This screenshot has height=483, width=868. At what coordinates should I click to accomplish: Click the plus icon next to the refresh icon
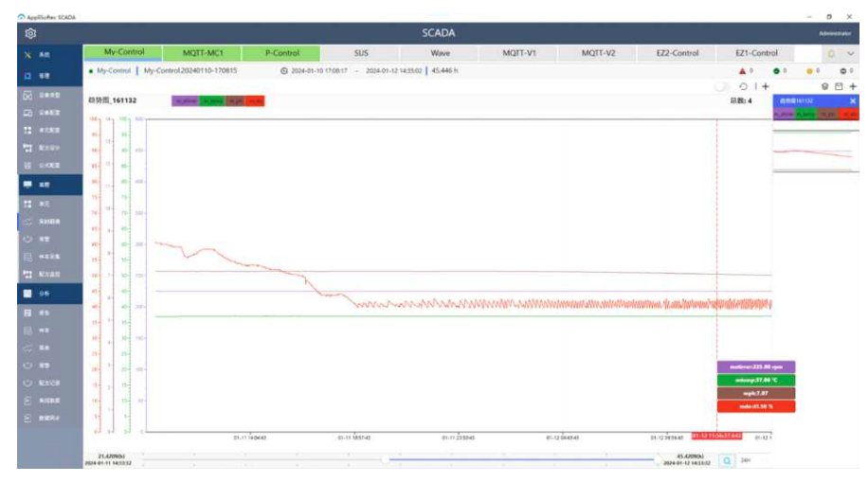(x=766, y=86)
